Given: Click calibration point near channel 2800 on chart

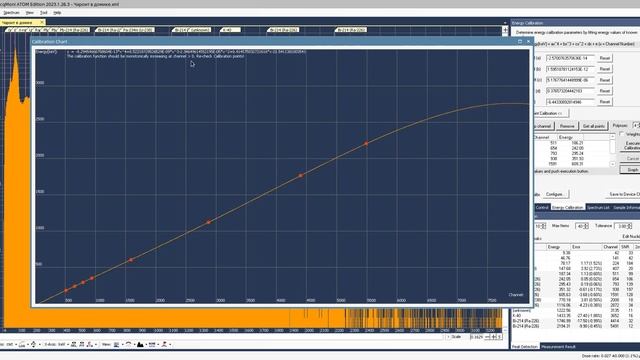Looking at the screenshot, I should [x=209, y=222].
